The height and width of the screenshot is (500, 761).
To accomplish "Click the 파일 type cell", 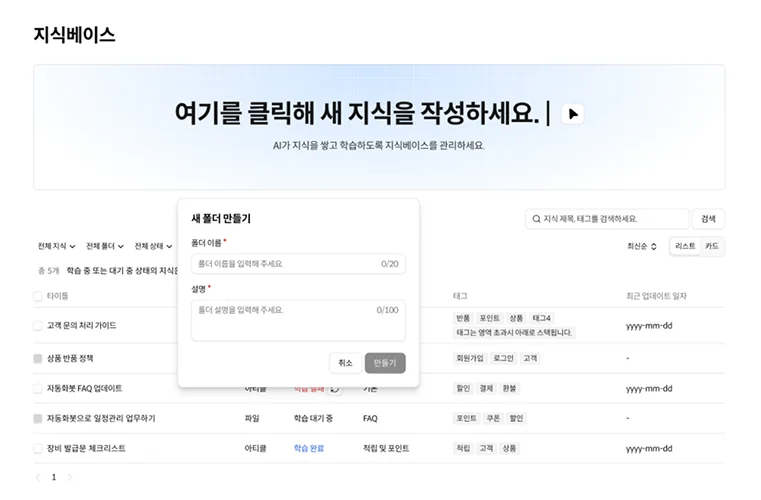I will coord(252,418).
